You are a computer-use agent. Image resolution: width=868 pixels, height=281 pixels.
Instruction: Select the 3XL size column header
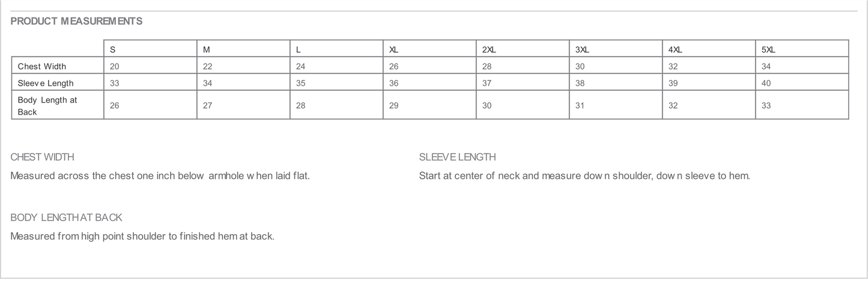(582, 50)
